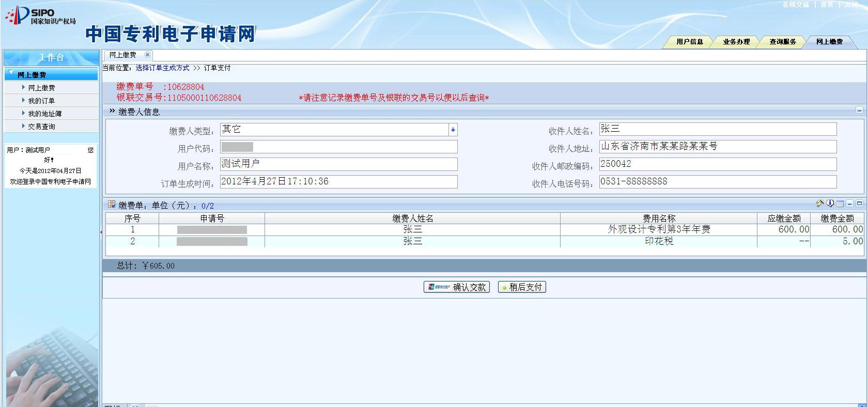Screen dimensions: 868x407
Task: Collapse the 网上缴费 sidebar group
Action: point(11,74)
